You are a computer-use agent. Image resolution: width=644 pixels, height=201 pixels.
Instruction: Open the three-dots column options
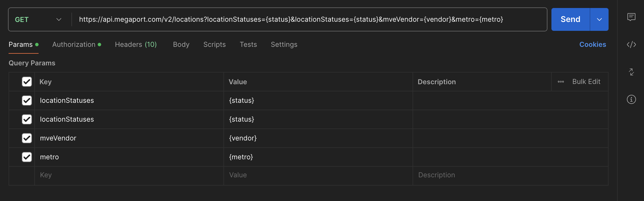point(561,82)
